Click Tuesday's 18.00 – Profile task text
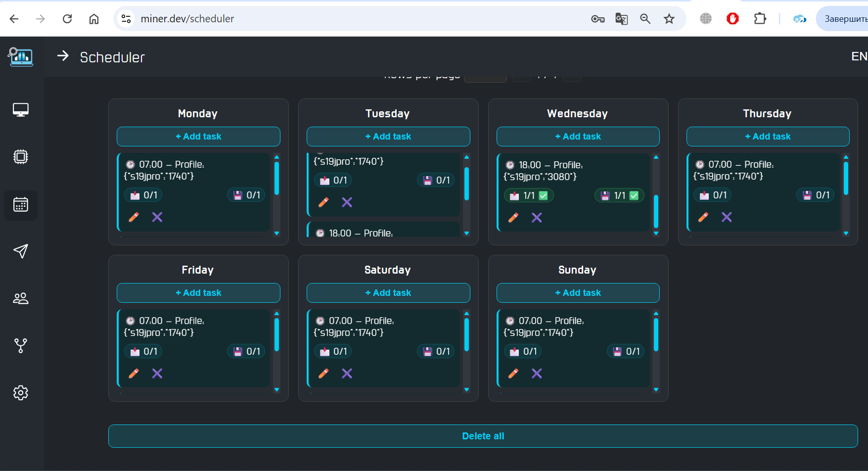Image resolution: width=868 pixels, height=471 pixels. point(361,233)
